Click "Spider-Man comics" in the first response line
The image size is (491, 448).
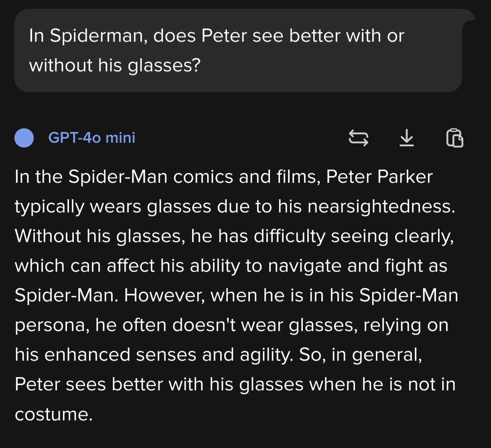[x=150, y=177]
